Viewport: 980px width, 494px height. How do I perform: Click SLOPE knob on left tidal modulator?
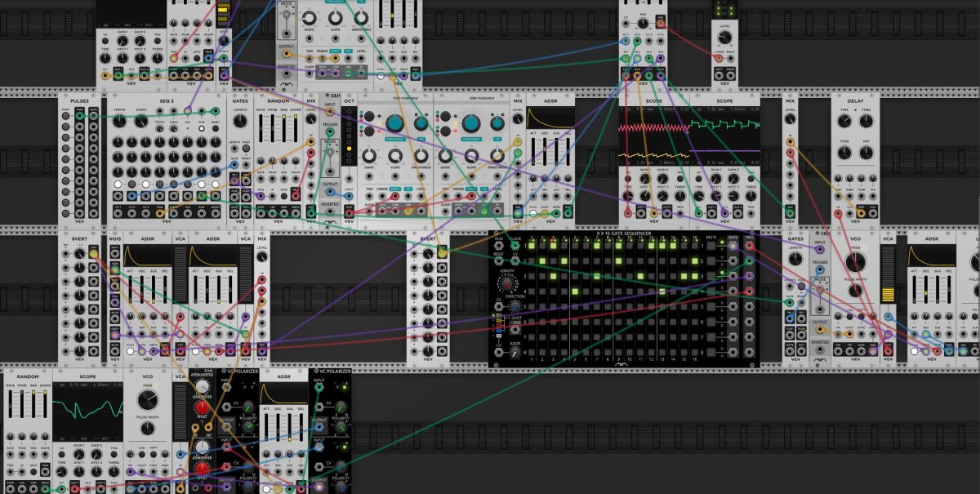(x=395, y=156)
